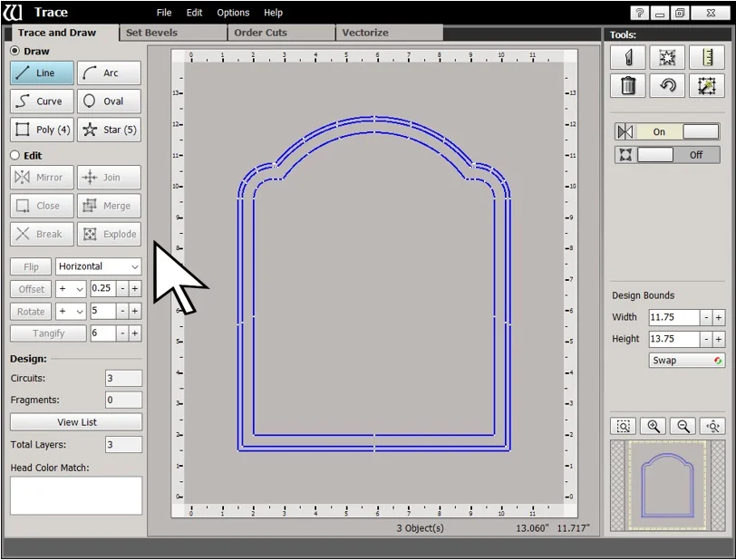Click the selection wand tool icon
This screenshot has width=736, height=560.
click(x=707, y=85)
